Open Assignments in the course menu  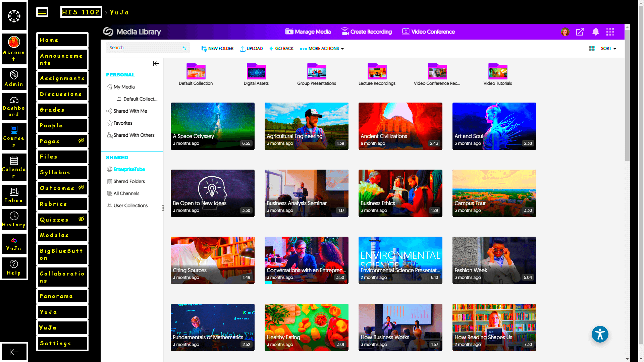62,78
